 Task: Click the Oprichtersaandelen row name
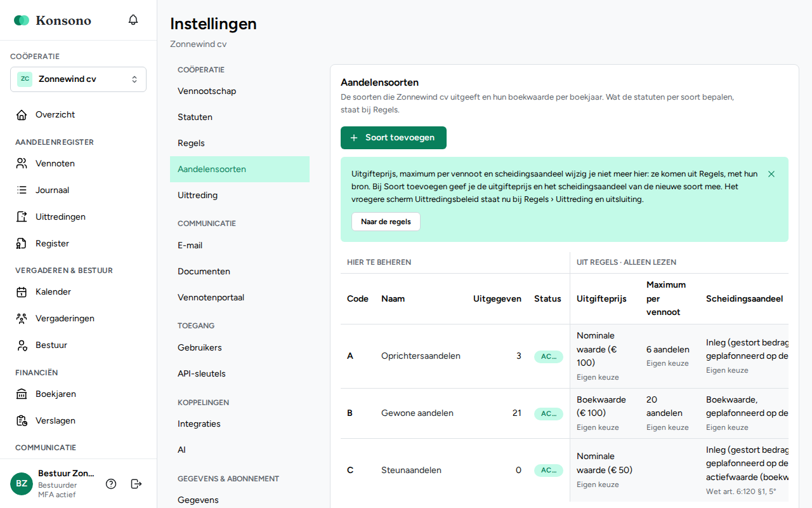(x=421, y=356)
